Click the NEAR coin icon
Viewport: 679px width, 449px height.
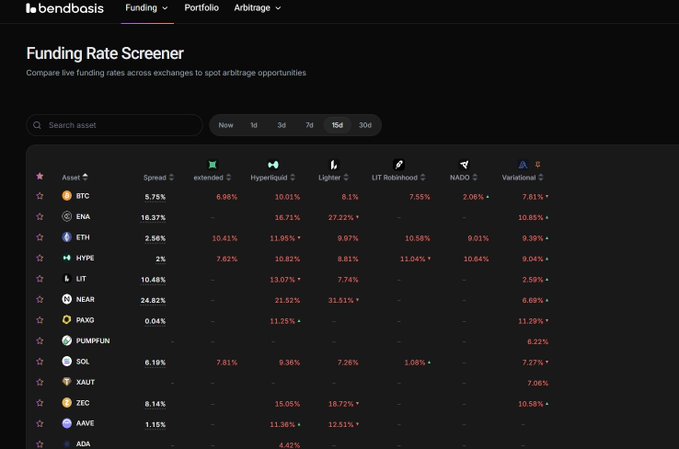tap(67, 299)
